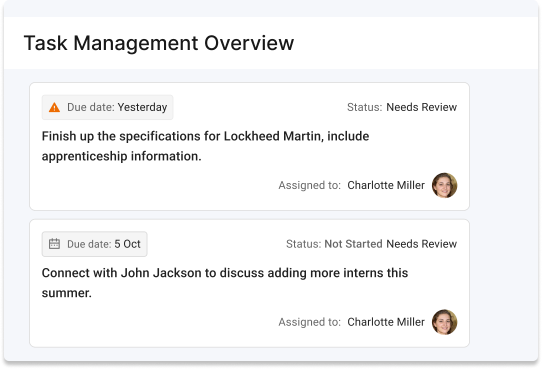Screen dimensions: 542x369
Task: Open the John Jackson interns task description
Action: [x=225, y=283]
